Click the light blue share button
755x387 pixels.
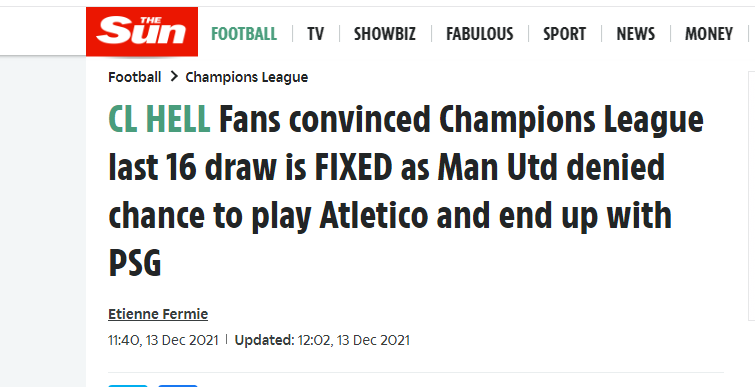pos(128,386)
